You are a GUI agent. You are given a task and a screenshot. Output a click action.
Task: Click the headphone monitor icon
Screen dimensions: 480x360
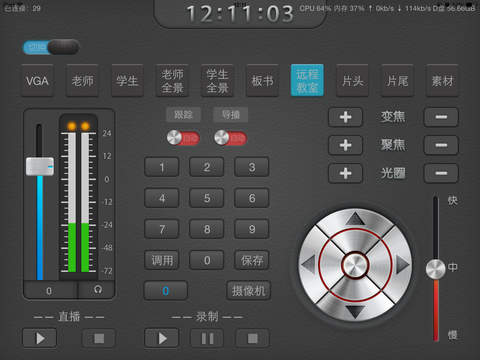click(97, 290)
